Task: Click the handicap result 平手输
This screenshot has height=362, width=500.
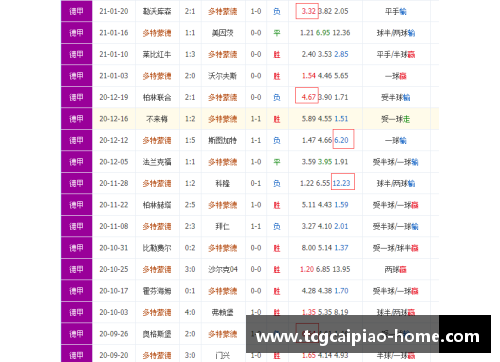Action: click(396, 11)
